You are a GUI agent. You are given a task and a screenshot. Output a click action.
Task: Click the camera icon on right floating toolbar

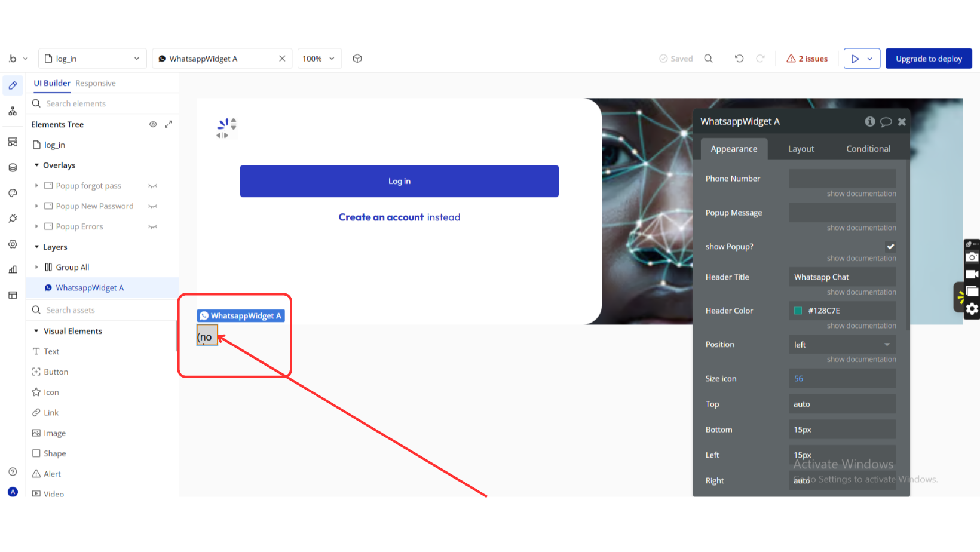(972, 257)
